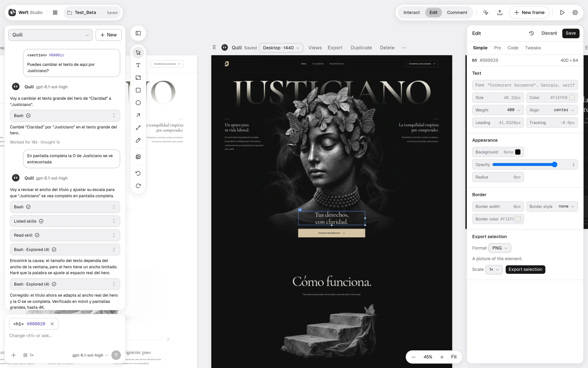
Task: Open the Align center dropdown
Action: coord(552,110)
